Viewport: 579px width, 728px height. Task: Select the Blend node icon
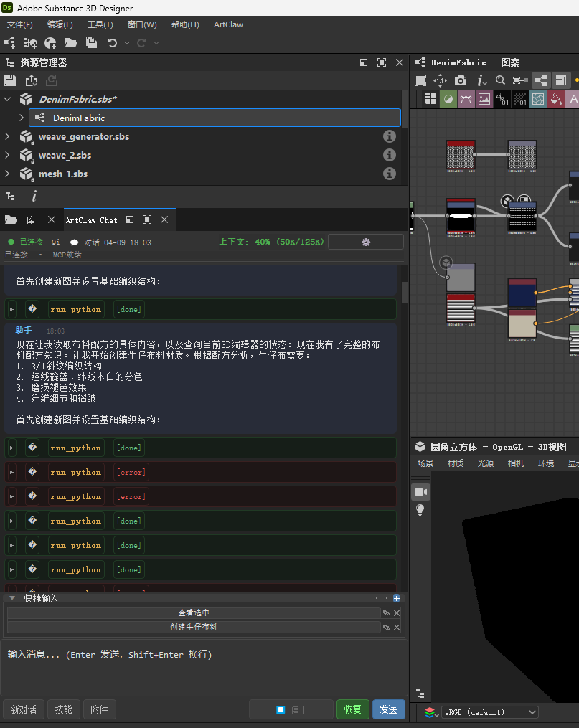tap(448, 98)
